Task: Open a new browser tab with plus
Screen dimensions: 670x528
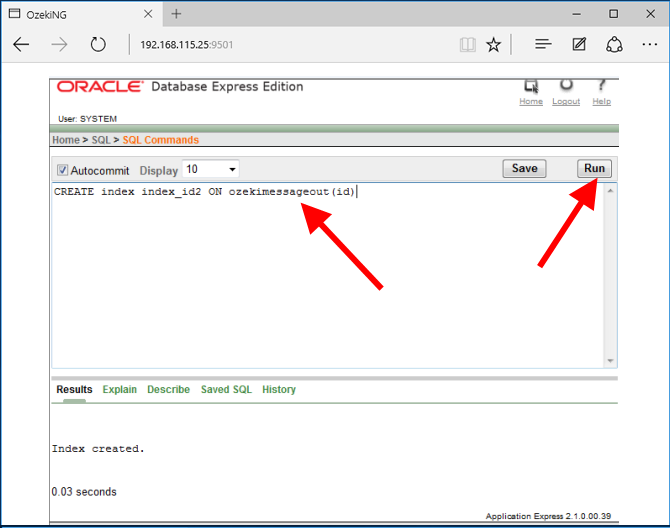Action: (x=176, y=14)
